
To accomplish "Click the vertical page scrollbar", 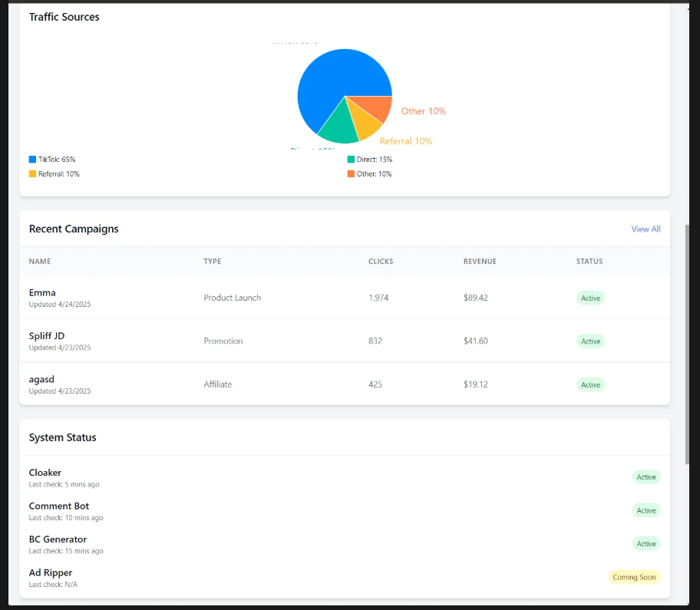I will pos(688,345).
